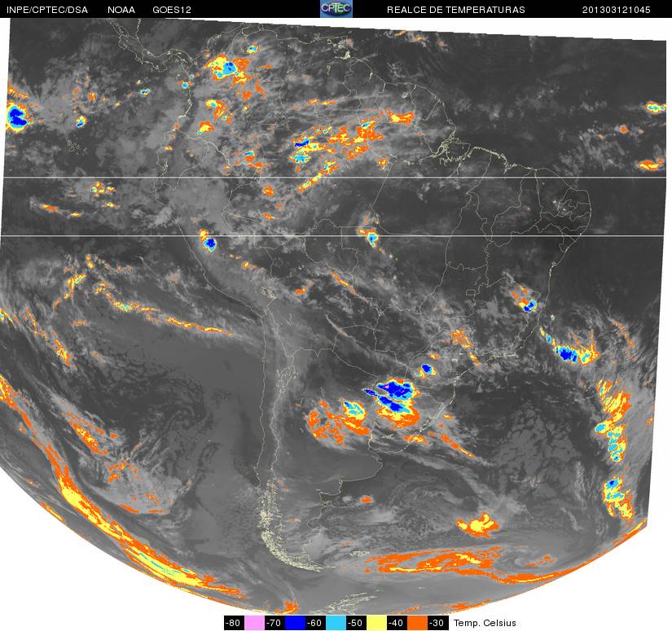Click the -60 legend value label
This screenshot has width=672, height=631.
[316, 623]
